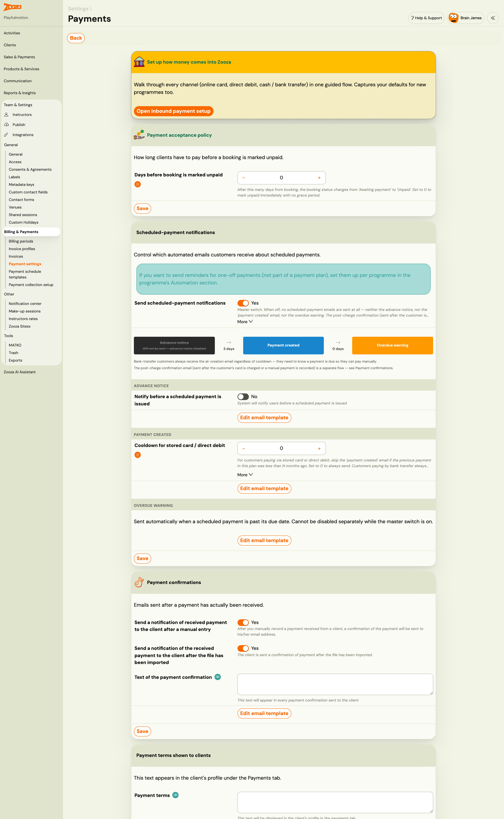This screenshot has height=819, width=504.
Task: Increase cooldown for stored card value
Action: coord(319,449)
